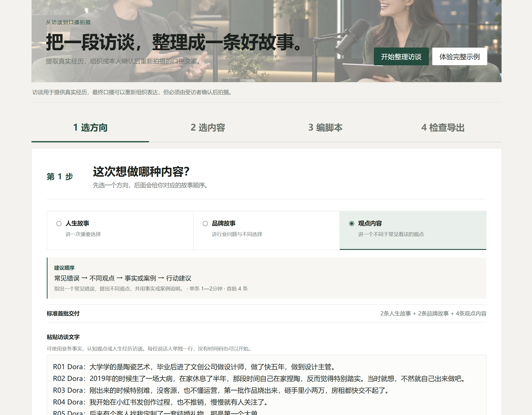This screenshot has width=532, height=415.
Task: Click the 常见错误 → 不同观点 sequence line
Action: (123, 278)
